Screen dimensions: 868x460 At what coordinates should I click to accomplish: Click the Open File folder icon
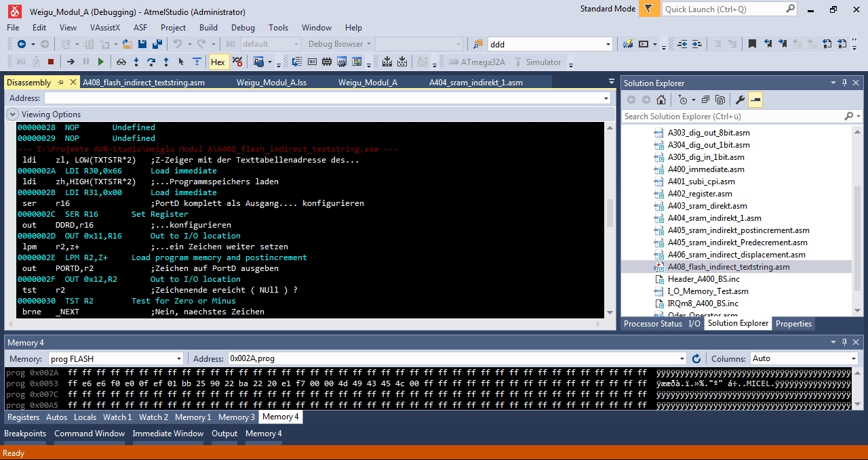click(x=127, y=44)
